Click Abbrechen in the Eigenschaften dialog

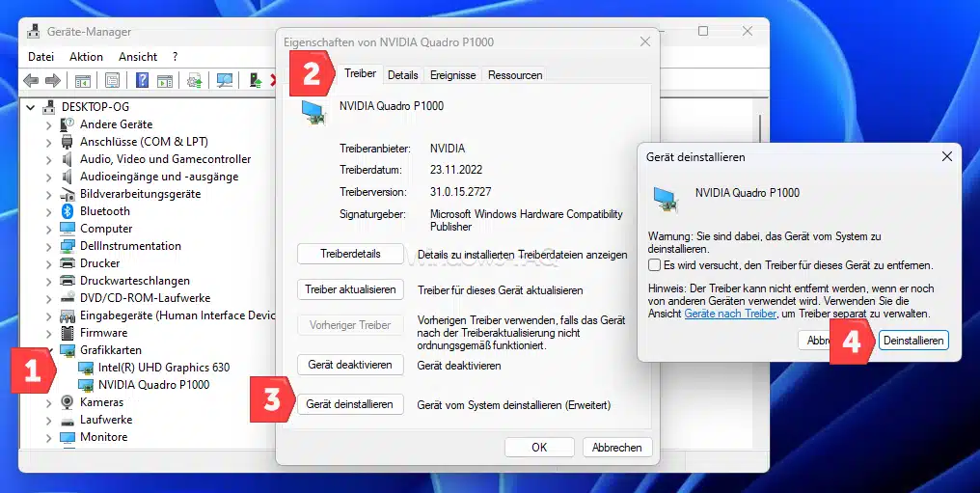pyautogui.click(x=617, y=448)
